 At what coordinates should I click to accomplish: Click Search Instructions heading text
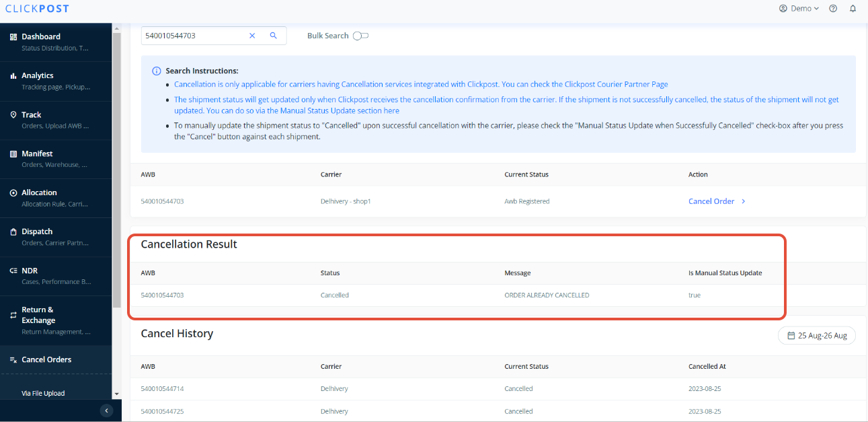click(202, 71)
